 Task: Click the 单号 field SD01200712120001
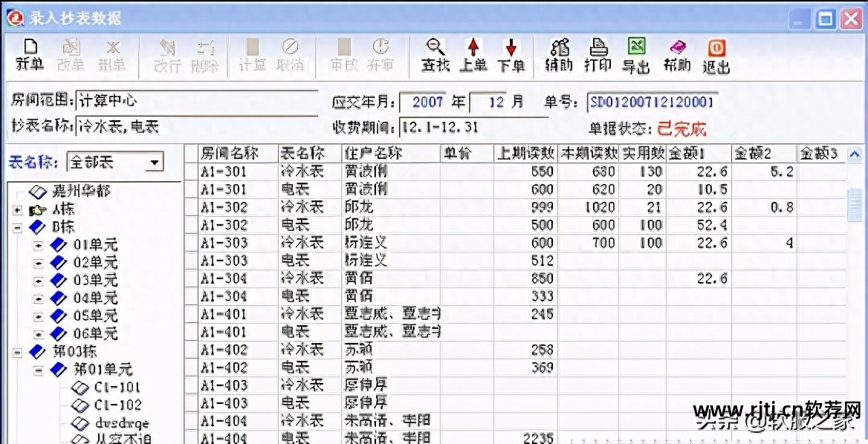pyautogui.click(x=652, y=102)
